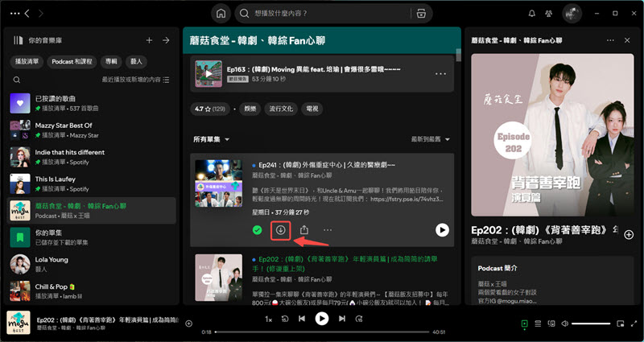The height and width of the screenshot is (342, 644).
Task: Close the Now Playing panel
Action: (627, 40)
